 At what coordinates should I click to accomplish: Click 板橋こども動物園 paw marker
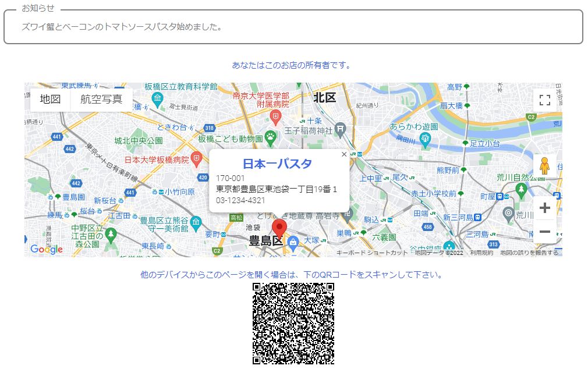click(270, 139)
